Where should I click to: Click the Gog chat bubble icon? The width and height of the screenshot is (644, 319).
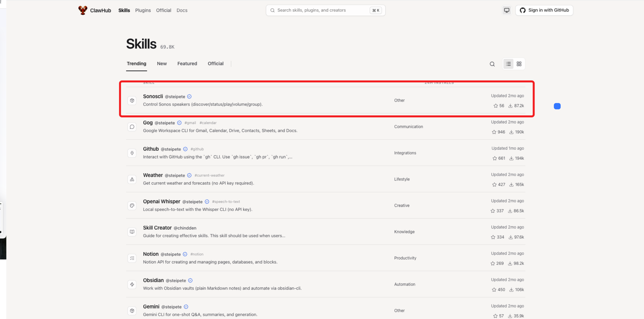tap(132, 127)
